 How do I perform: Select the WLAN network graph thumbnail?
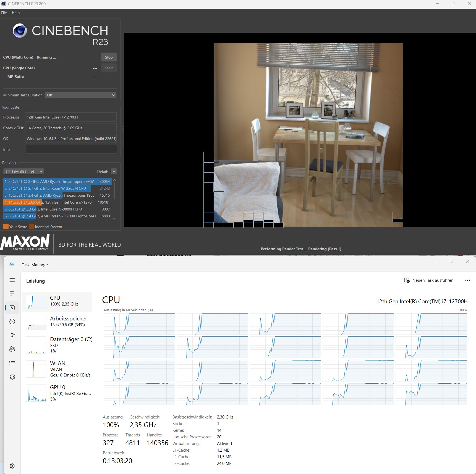click(36, 369)
